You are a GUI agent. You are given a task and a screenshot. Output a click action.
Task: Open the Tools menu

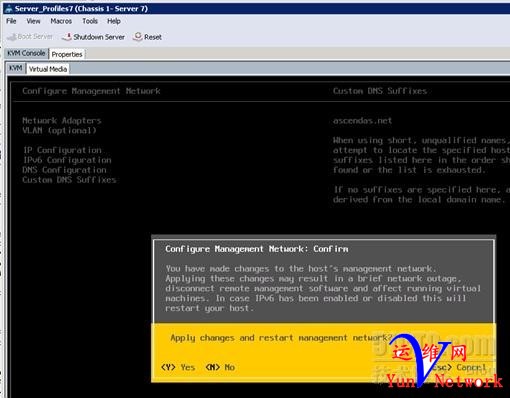(90, 21)
